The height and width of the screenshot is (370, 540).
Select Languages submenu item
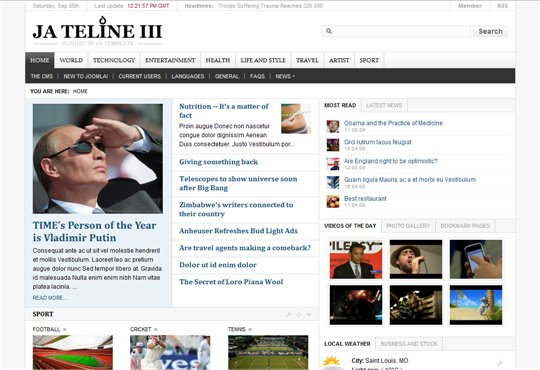188,76
